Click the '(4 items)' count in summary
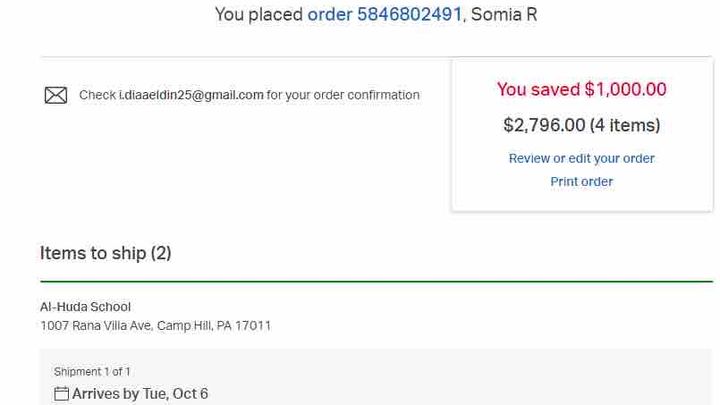 click(625, 125)
